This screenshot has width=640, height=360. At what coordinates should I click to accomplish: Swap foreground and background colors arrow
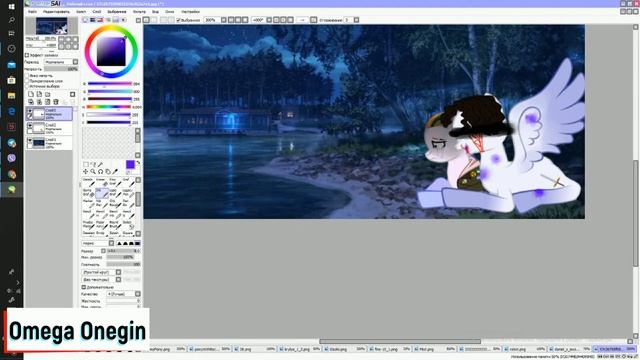tap(138, 163)
